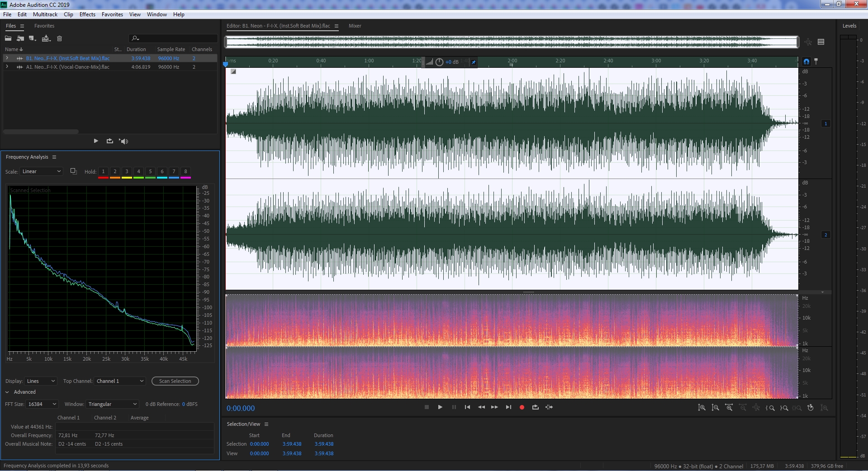
Task: Click the Zoom In Amplitude icon
Action: click(702, 408)
